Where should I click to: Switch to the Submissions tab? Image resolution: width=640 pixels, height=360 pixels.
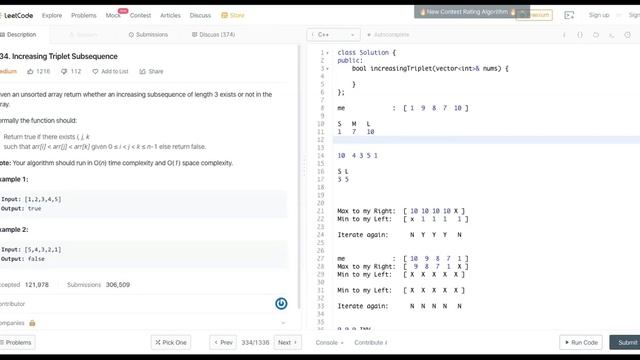point(148,35)
